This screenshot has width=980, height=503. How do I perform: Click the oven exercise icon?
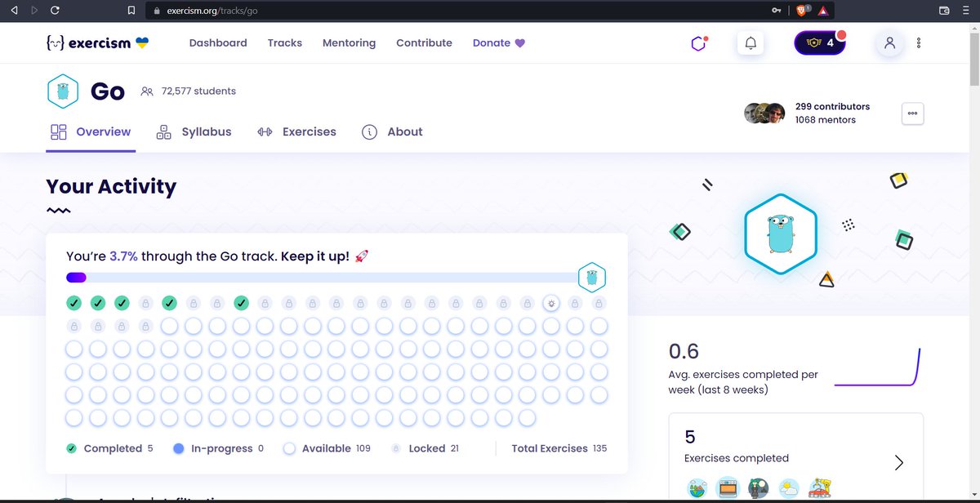click(x=727, y=489)
